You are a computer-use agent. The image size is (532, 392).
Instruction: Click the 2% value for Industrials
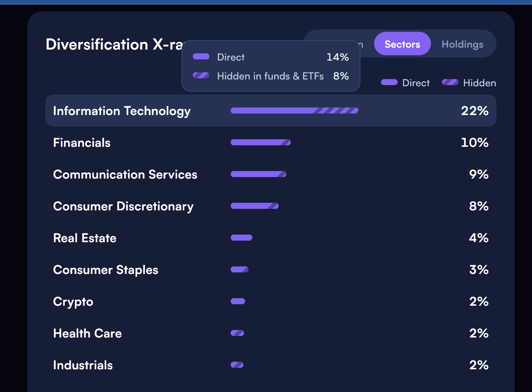(x=479, y=365)
